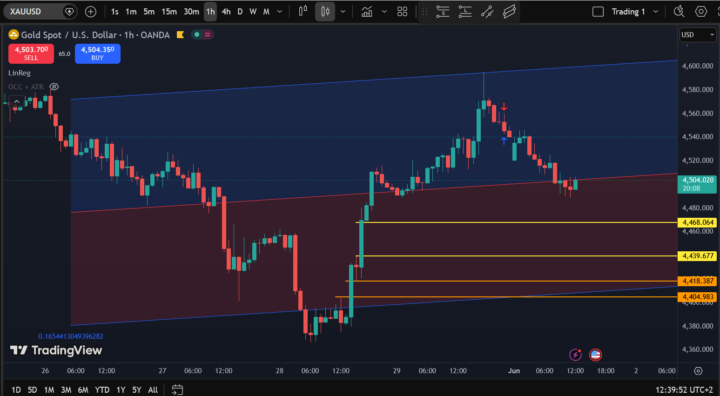Expand the timeframe list dropdown arrow
Screen dimensions: 720x396
279,12
